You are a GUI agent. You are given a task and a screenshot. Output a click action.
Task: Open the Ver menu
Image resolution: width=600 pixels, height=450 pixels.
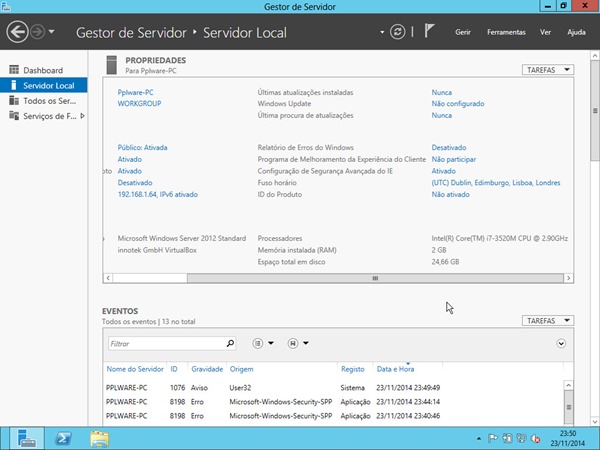pos(545,32)
